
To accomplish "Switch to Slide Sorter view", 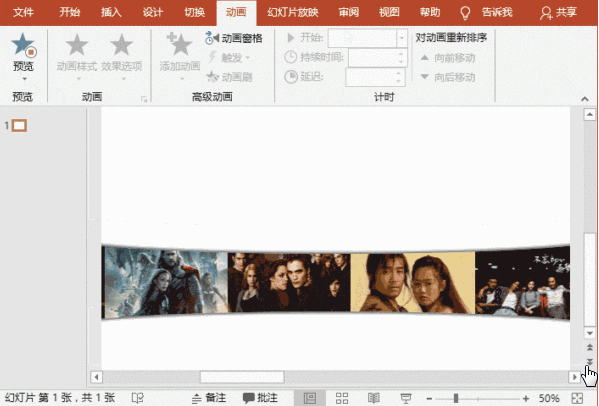I will tap(342, 398).
